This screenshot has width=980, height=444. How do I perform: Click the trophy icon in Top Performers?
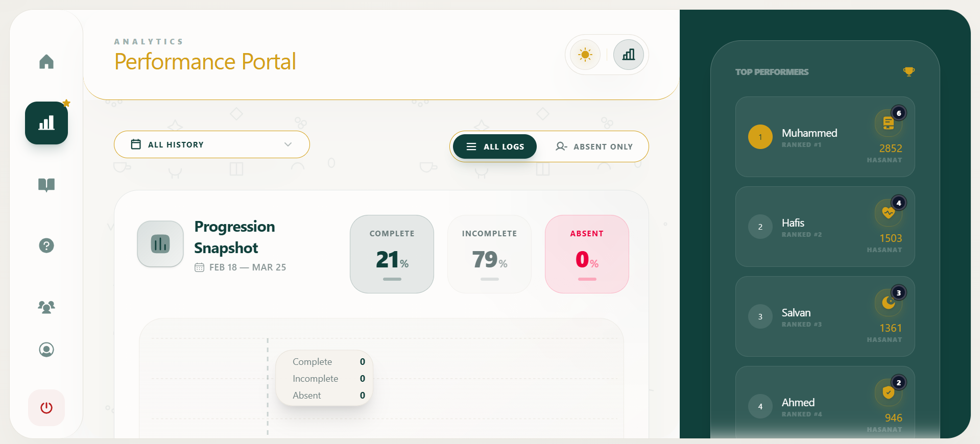click(909, 71)
